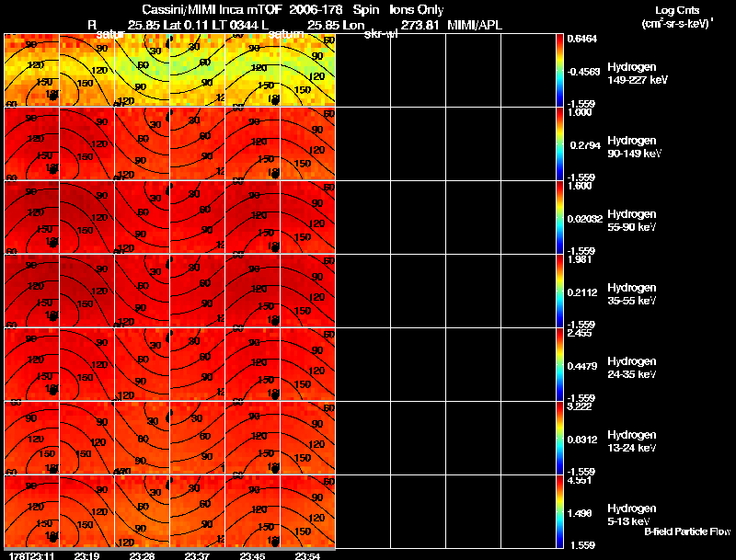Viewport: 736px width, 560px height.
Task: Select the longitude value '273.81'
Action: [x=420, y=25]
